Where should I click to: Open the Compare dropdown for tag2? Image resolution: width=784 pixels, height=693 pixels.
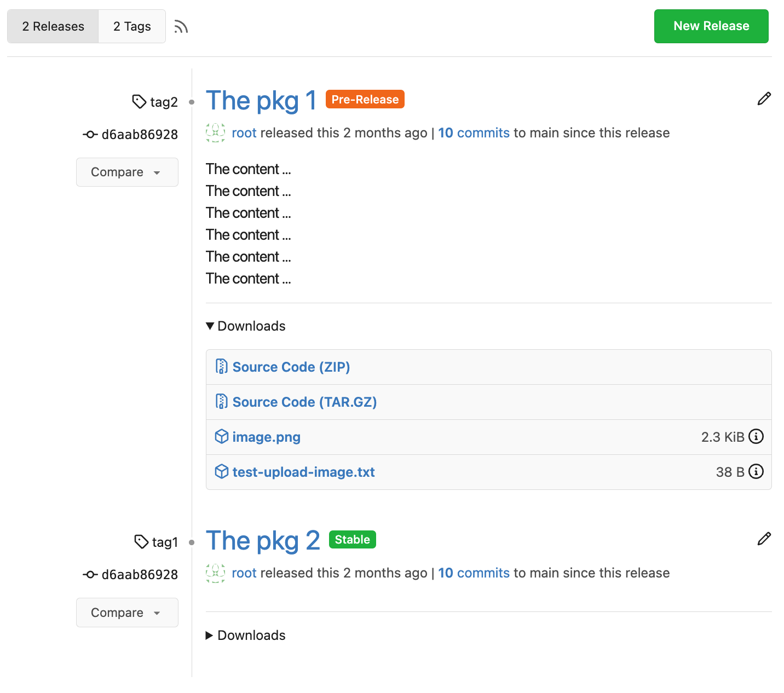pyautogui.click(x=127, y=172)
